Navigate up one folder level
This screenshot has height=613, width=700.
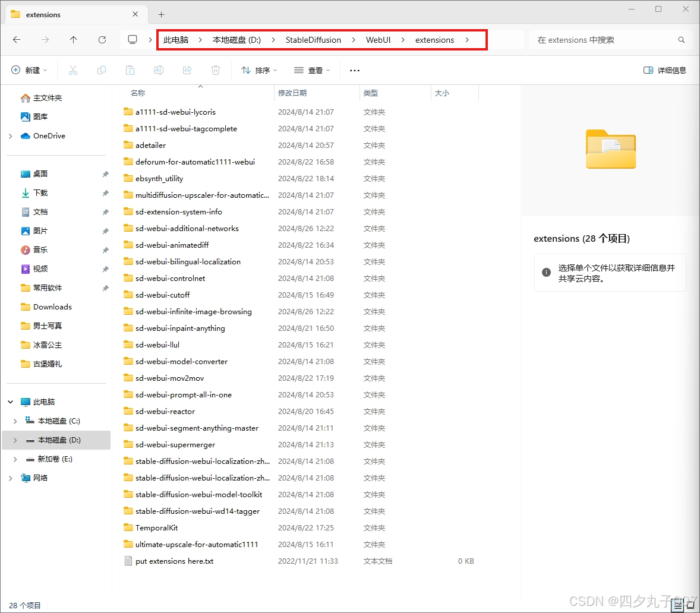(x=73, y=40)
